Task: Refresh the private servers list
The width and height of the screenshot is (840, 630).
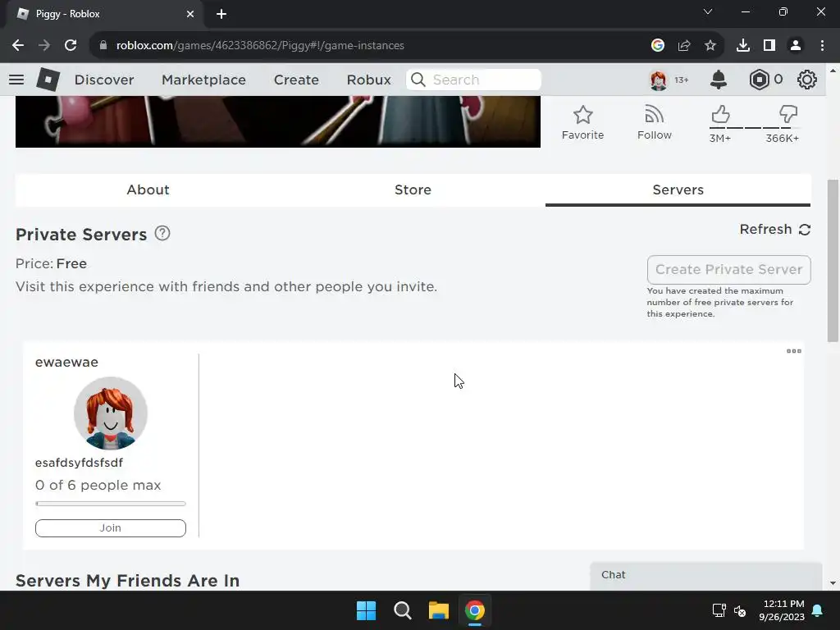Action: [774, 230]
